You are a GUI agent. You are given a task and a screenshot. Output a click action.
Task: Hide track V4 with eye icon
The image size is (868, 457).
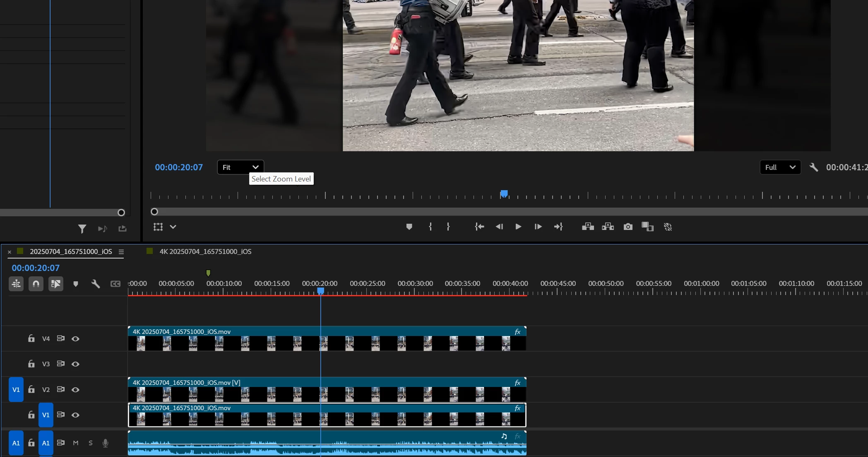coord(75,339)
